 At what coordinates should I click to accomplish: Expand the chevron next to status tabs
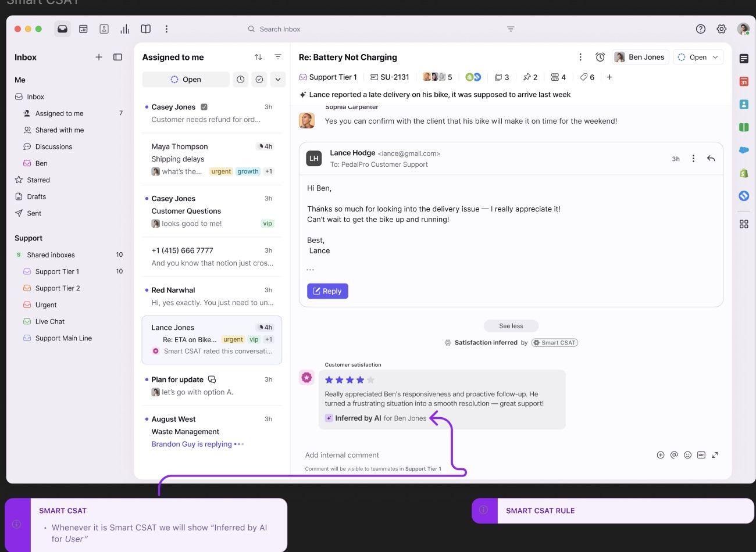point(278,80)
